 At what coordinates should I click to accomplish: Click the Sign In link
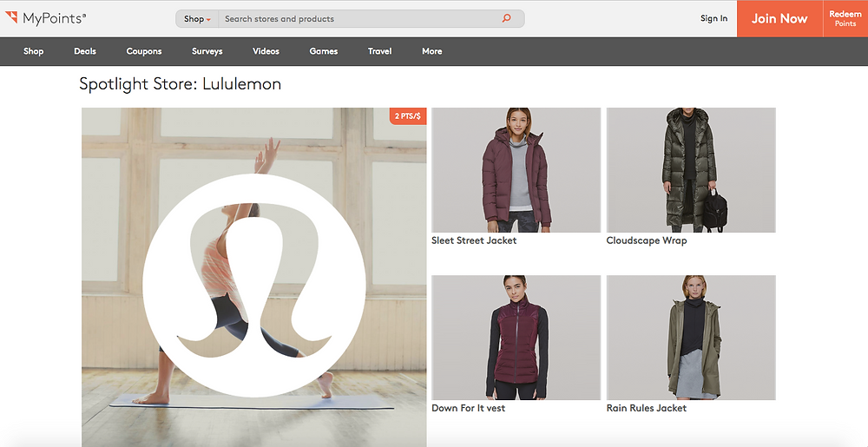click(713, 18)
